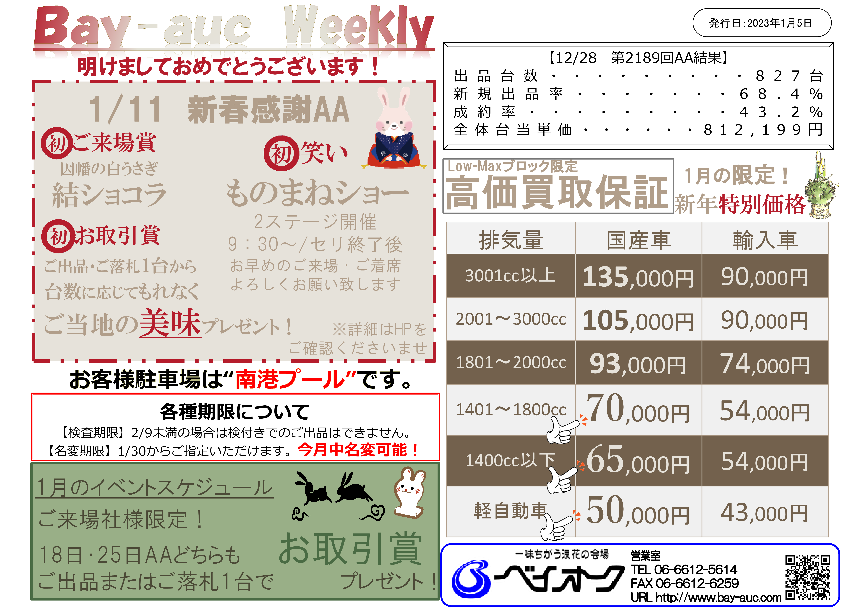The image size is (868, 613).
Task: Click the 各種期限について heading
Action: pos(234,412)
